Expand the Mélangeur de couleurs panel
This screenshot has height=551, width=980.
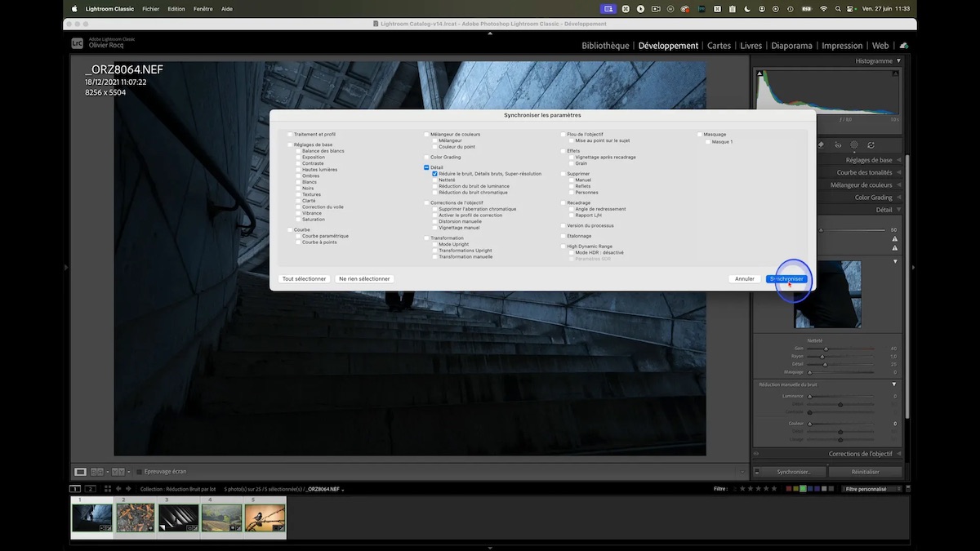pyautogui.click(x=898, y=184)
